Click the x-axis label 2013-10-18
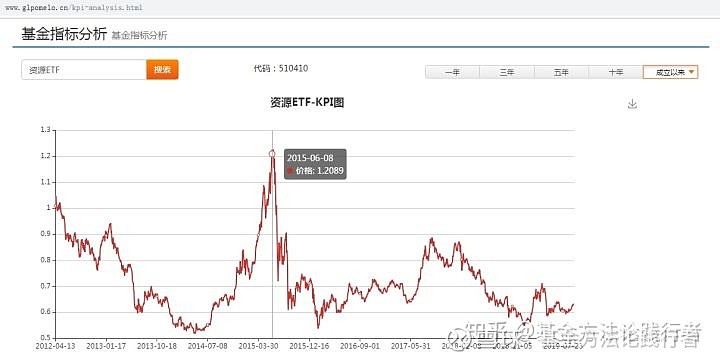720x361 pixels. click(157, 346)
